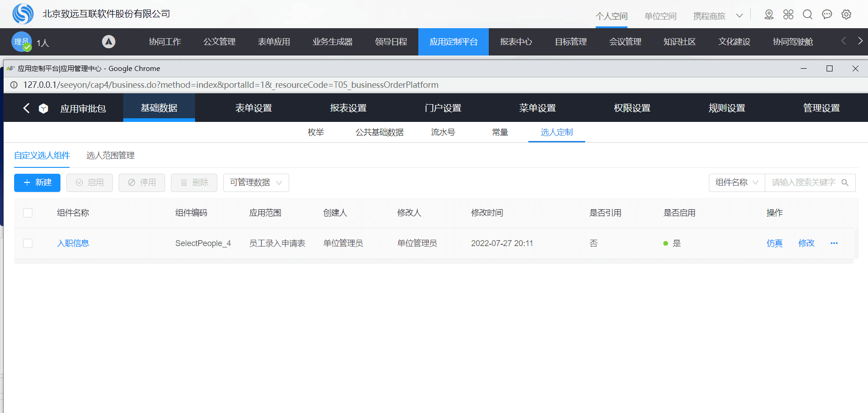Open the 表单应用 menu

coord(274,42)
